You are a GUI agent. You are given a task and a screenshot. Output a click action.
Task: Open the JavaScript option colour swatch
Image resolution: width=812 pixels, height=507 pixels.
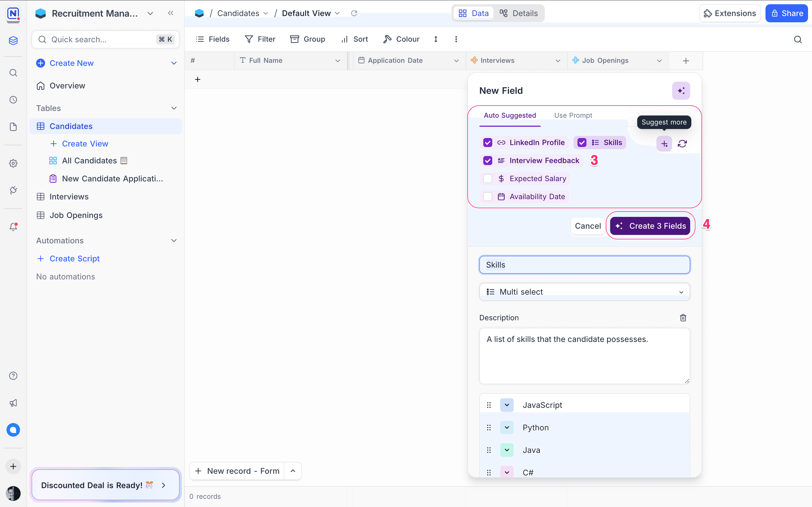tap(507, 405)
